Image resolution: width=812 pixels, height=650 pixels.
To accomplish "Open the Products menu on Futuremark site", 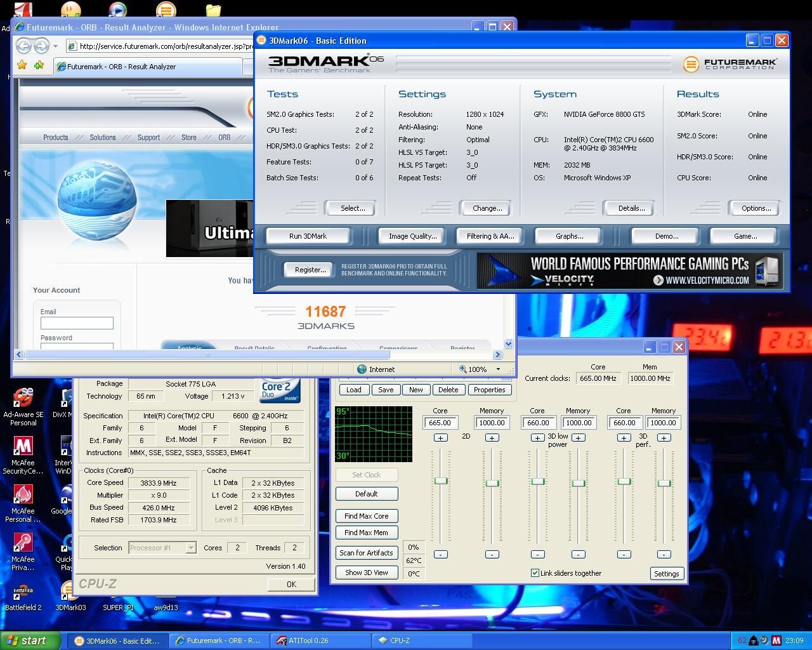I will coord(55,137).
